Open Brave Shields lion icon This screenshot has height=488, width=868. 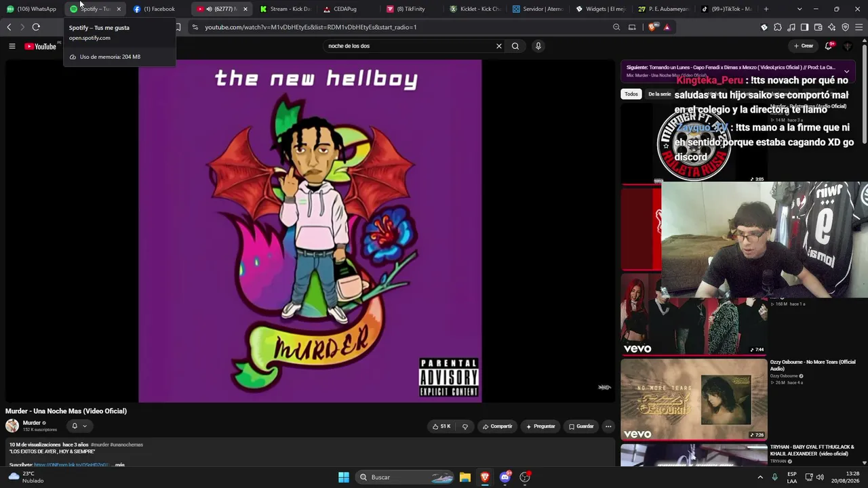pos(652,27)
